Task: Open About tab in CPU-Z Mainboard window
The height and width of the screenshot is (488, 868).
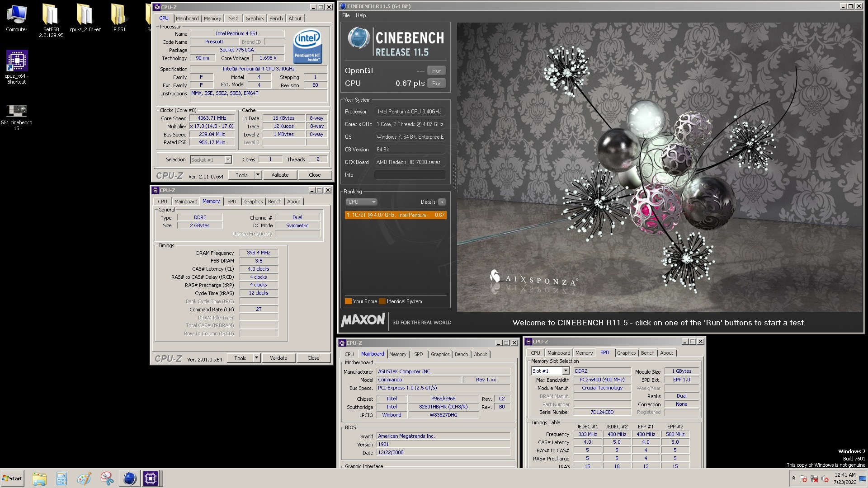Action: coord(480,354)
